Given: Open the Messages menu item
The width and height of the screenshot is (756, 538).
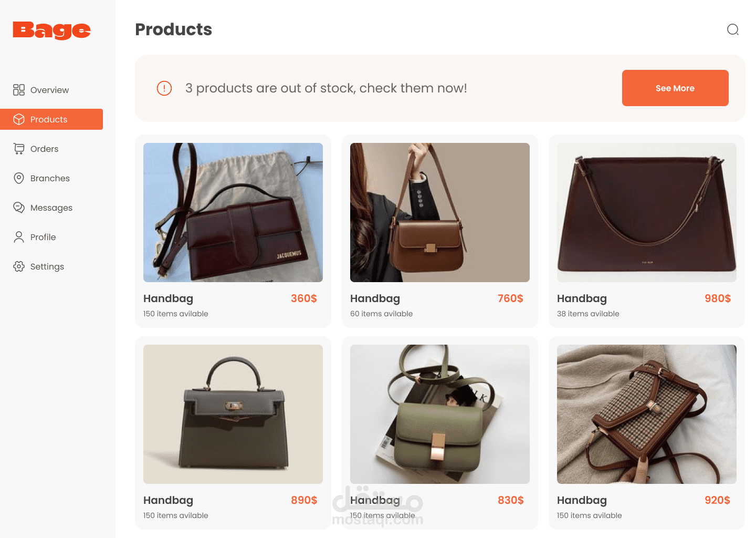Looking at the screenshot, I should [51, 208].
